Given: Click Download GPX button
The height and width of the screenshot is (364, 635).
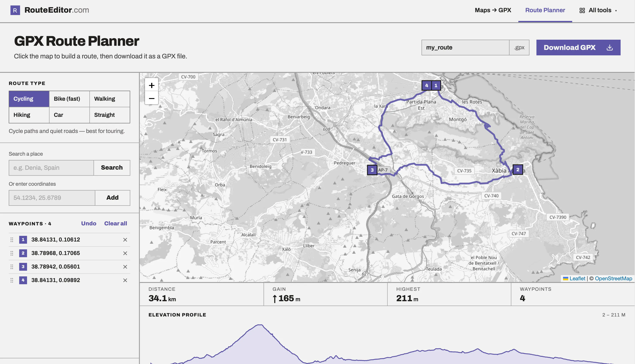Looking at the screenshot, I should point(578,48).
